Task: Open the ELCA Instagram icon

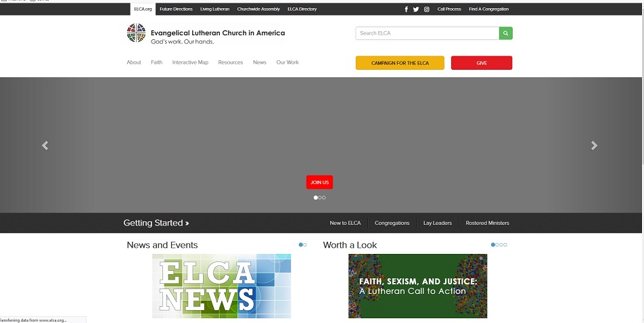Action: click(427, 9)
